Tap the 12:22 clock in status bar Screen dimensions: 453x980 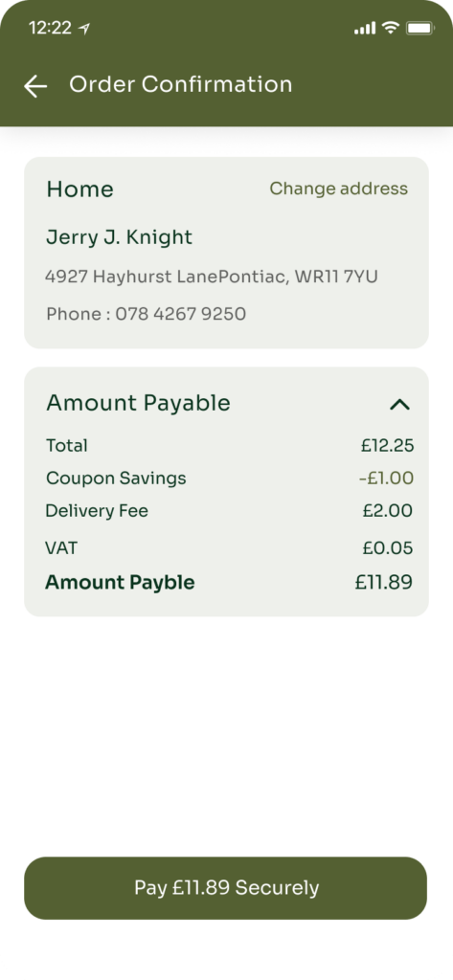coord(50,28)
